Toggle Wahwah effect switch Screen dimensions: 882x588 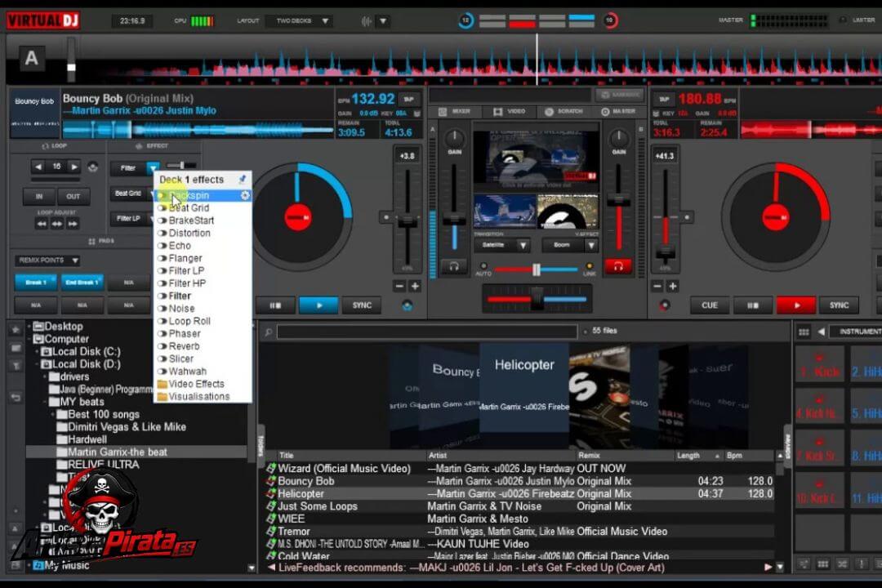[x=162, y=372]
